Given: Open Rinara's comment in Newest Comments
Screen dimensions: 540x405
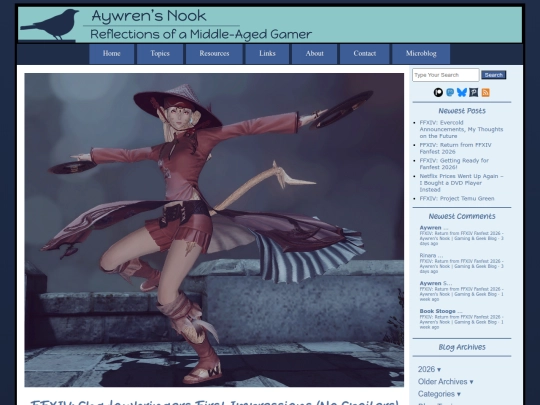Looking at the screenshot, I should point(461,263).
